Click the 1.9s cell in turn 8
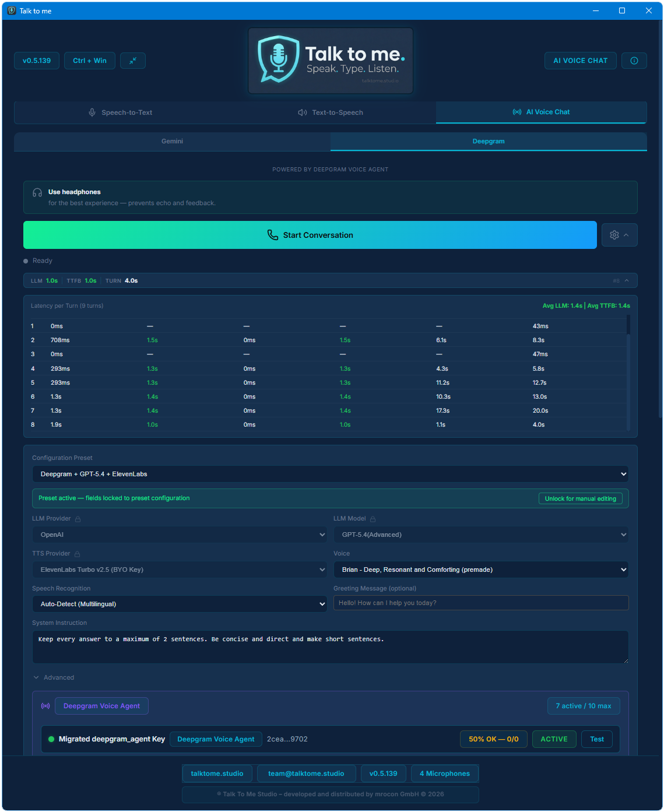Viewport: 664px width, 812px height. [56, 425]
